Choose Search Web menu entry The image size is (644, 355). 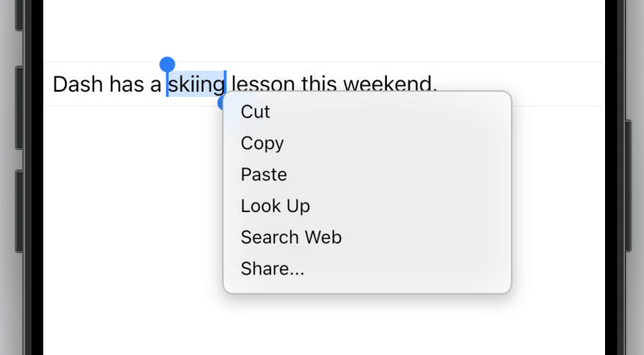[291, 237]
